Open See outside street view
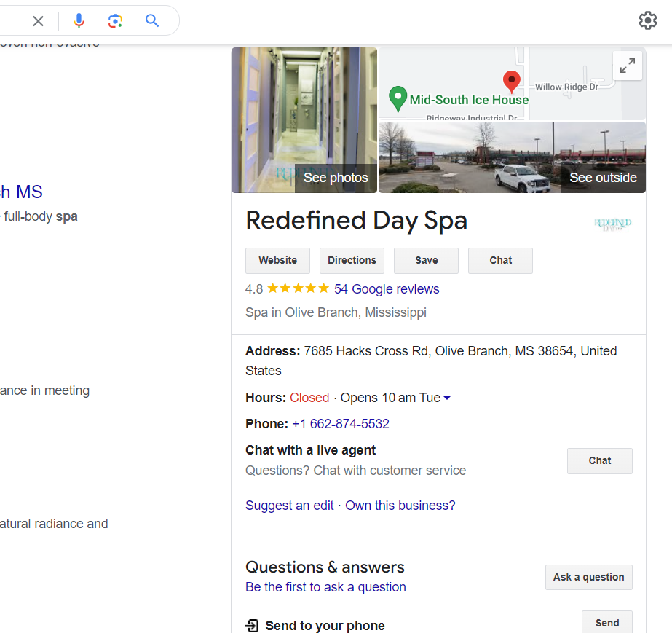 pyautogui.click(x=603, y=177)
